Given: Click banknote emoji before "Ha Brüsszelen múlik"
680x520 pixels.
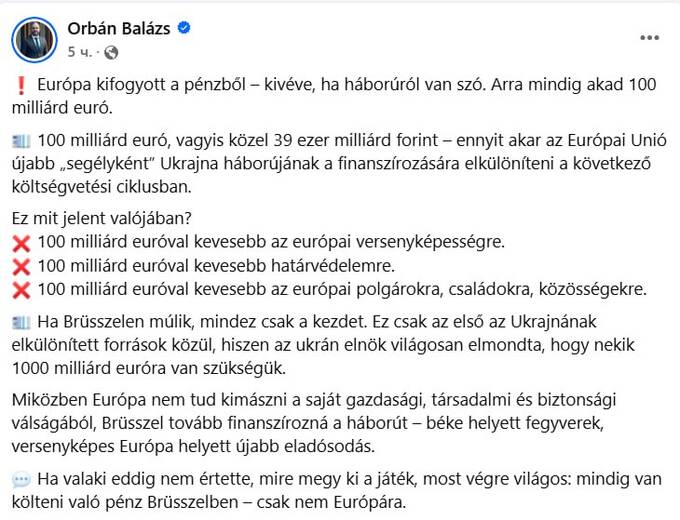Looking at the screenshot, I should (x=21, y=323).
